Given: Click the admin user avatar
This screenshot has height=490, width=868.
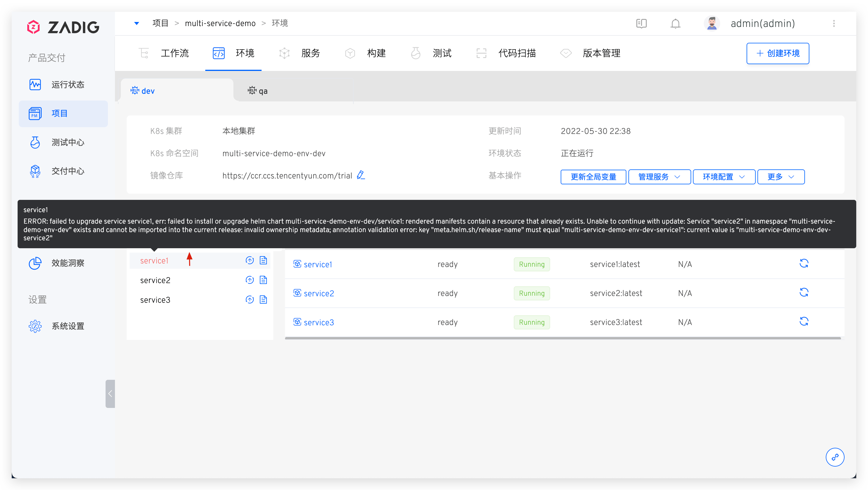Looking at the screenshot, I should click(x=712, y=23).
